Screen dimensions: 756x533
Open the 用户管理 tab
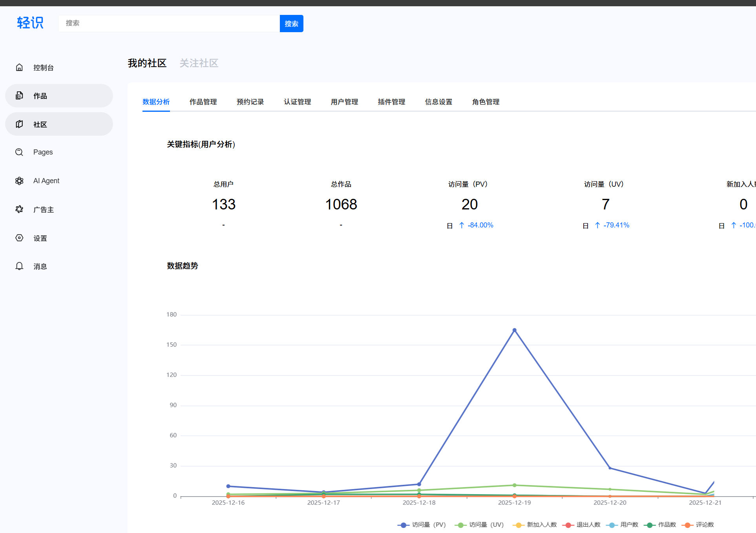344,102
